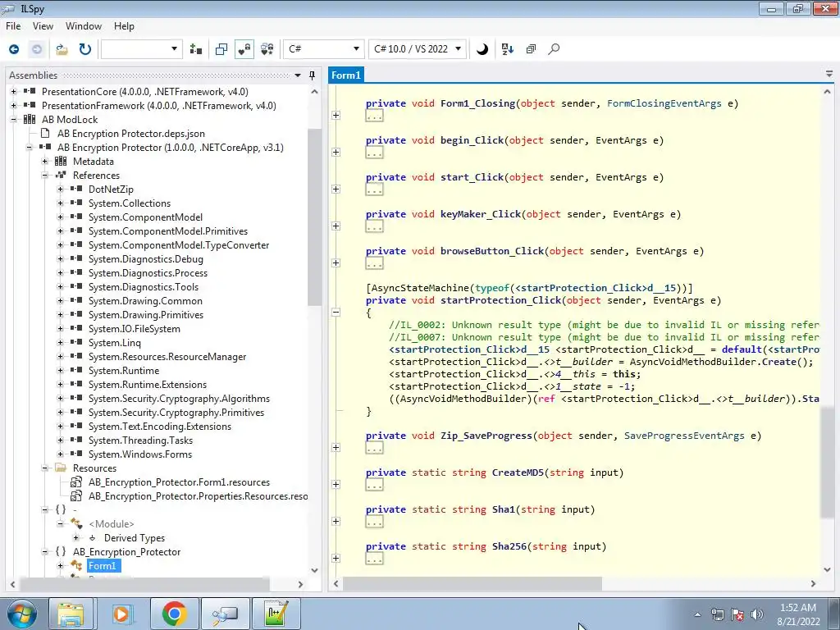Toggle show public types only icon
This screenshot has width=840, height=630.
click(221, 49)
